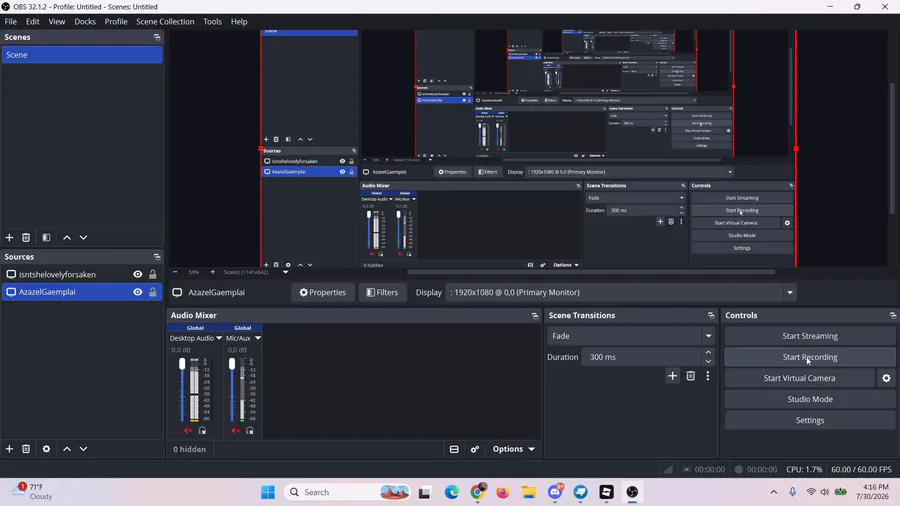
Task: Open Filters for selected source
Action: tap(382, 293)
